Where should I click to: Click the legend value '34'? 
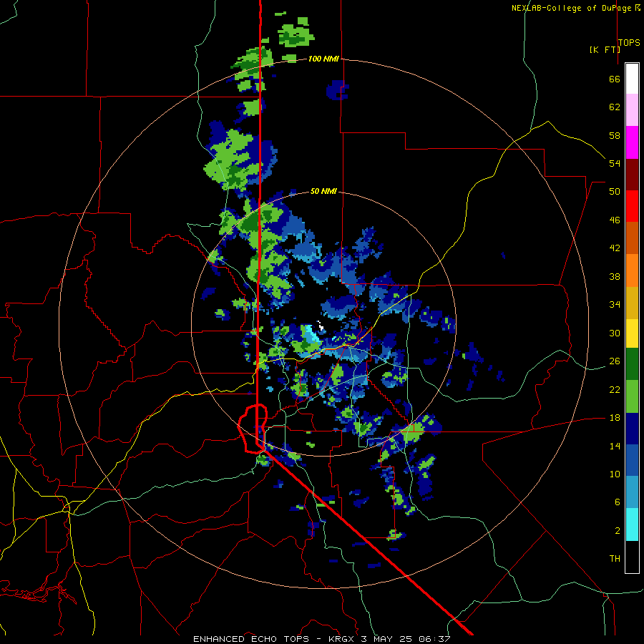point(615,304)
